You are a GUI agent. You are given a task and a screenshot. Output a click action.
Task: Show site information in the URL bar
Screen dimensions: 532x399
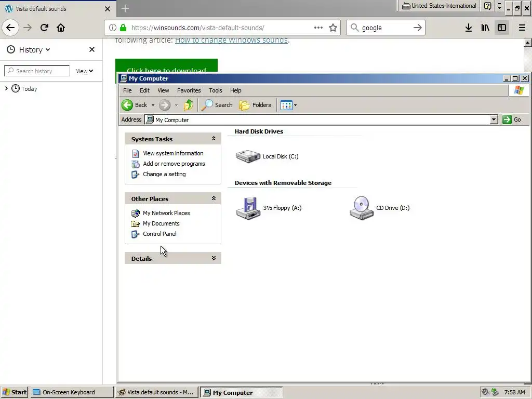click(x=113, y=28)
